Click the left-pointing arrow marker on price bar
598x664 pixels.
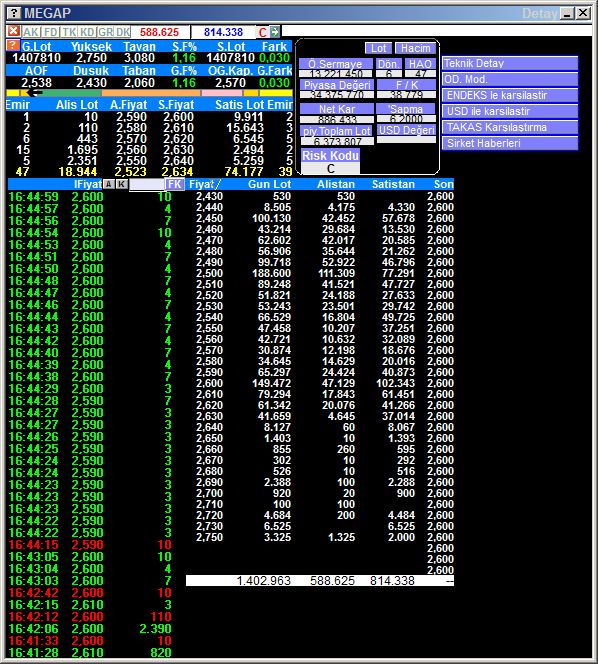33,93
